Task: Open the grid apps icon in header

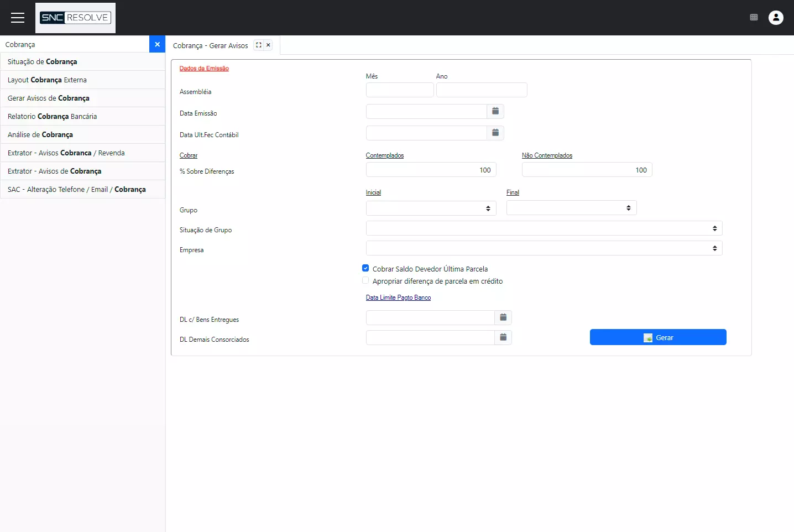Action: [x=754, y=18]
